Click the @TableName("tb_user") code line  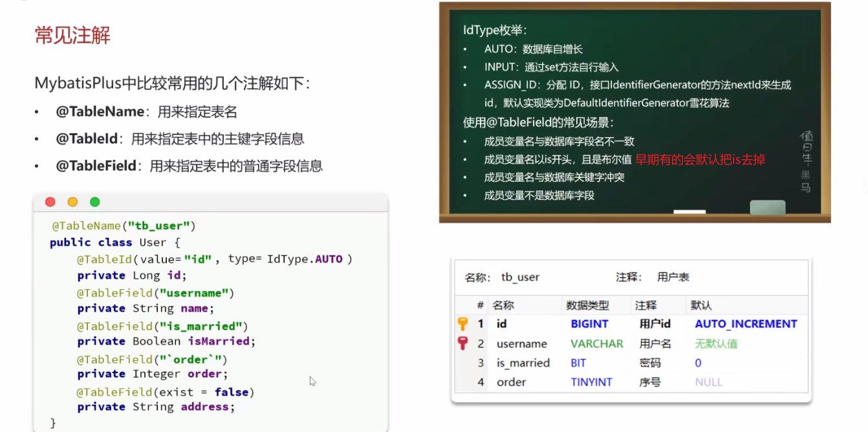pos(124,226)
